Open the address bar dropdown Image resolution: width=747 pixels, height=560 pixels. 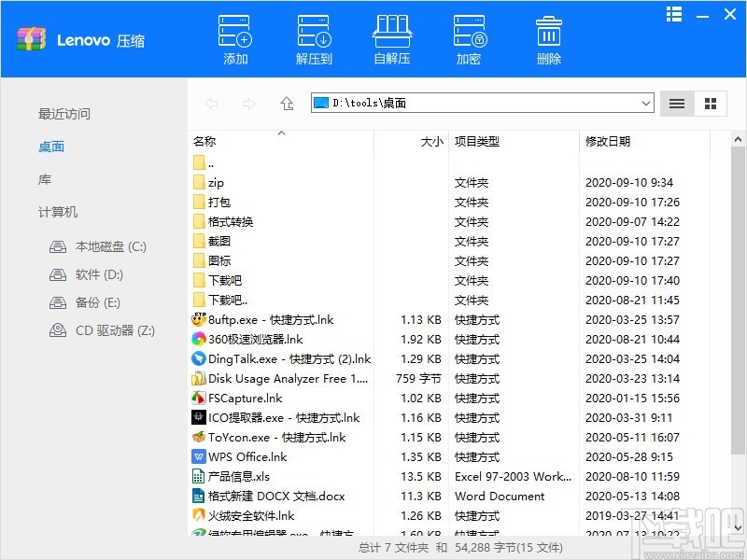[646, 104]
